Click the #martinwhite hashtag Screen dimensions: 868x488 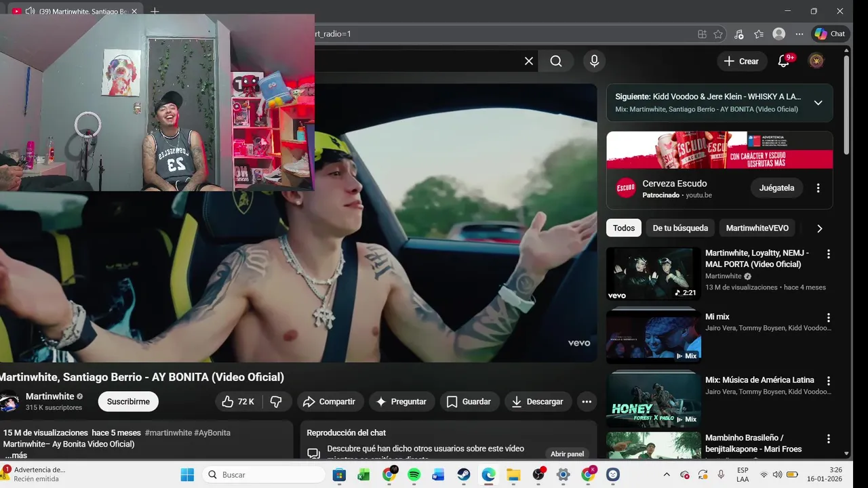click(168, 432)
